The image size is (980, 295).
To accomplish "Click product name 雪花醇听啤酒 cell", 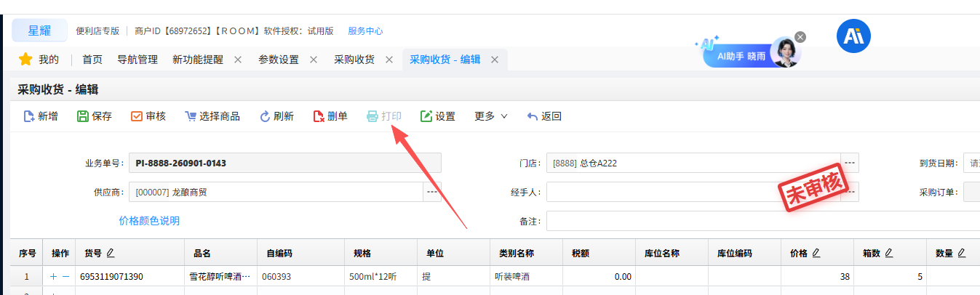I will [220, 277].
